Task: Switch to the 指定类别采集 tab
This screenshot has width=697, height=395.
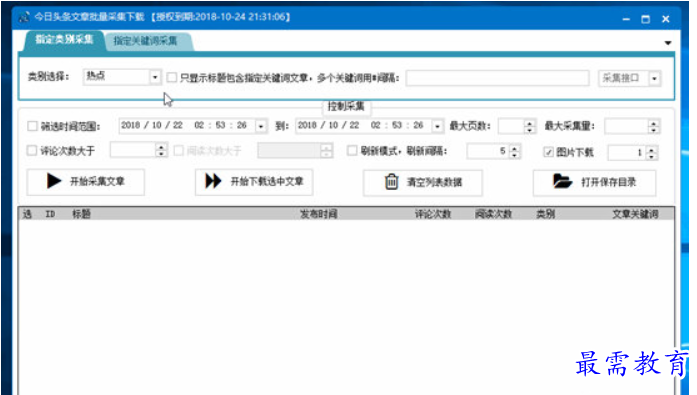Action: [x=64, y=40]
